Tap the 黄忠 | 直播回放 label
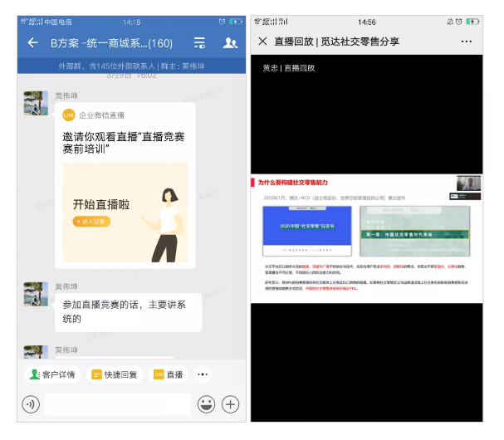This screenshot has width=504, height=440. tap(289, 68)
